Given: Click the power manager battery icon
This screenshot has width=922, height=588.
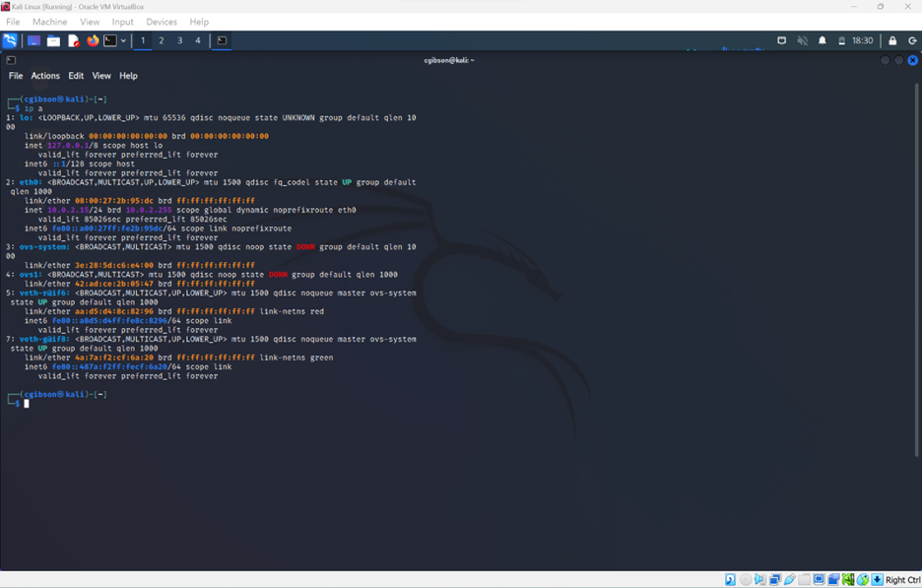Looking at the screenshot, I should click(841, 40).
